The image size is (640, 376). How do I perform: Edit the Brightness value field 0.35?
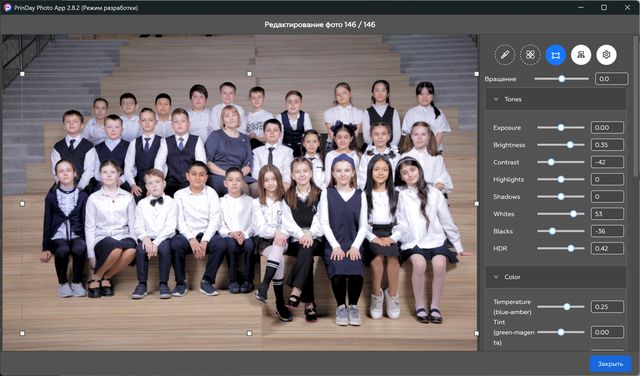[x=607, y=145]
